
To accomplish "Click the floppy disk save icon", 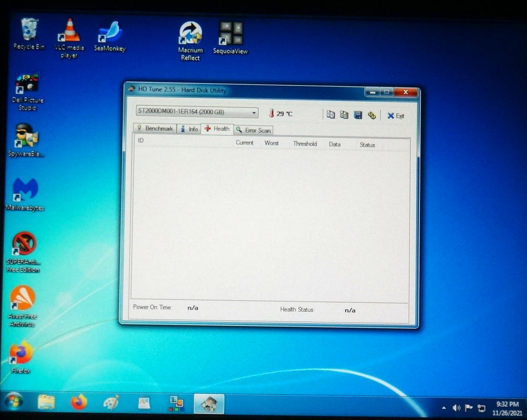I will (358, 115).
